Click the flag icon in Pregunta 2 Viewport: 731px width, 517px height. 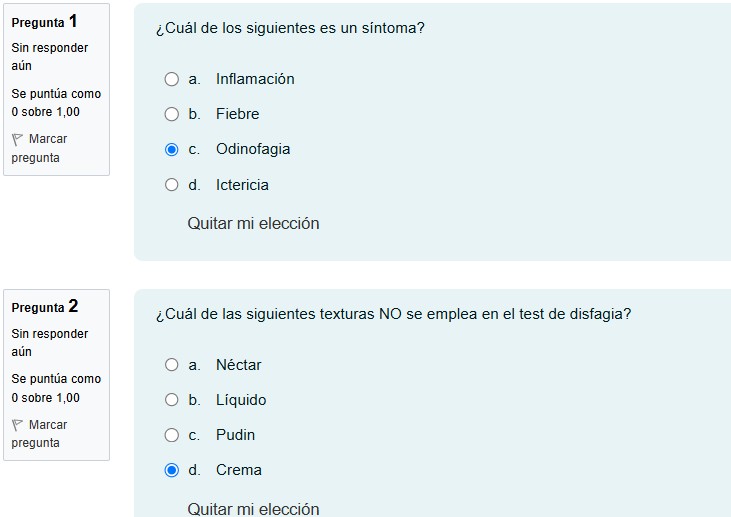[18, 426]
